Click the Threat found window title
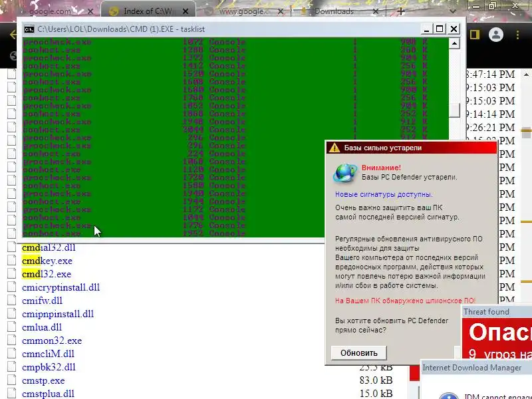 point(486,311)
